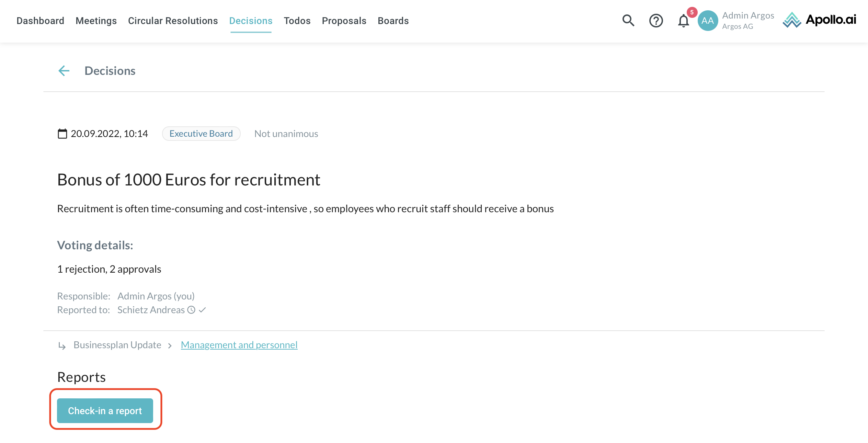Viewport: 868px width, 443px height.
Task: Open the Admin Argos account menu
Action: [748, 21]
